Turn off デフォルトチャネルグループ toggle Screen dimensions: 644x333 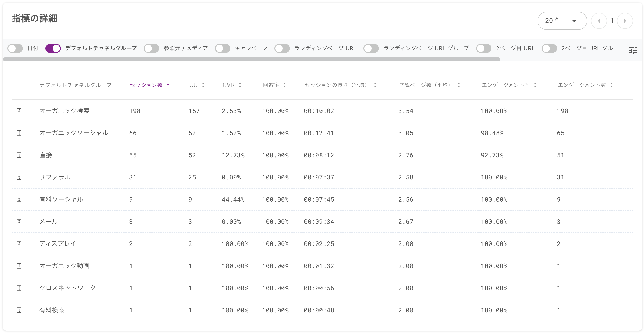click(53, 48)
